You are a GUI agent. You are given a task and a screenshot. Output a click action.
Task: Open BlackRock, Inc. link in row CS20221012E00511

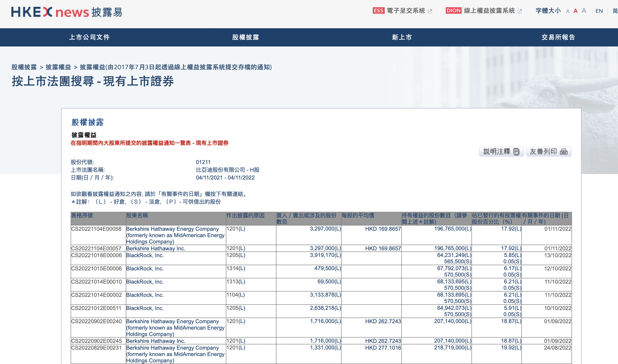(145, 308)
